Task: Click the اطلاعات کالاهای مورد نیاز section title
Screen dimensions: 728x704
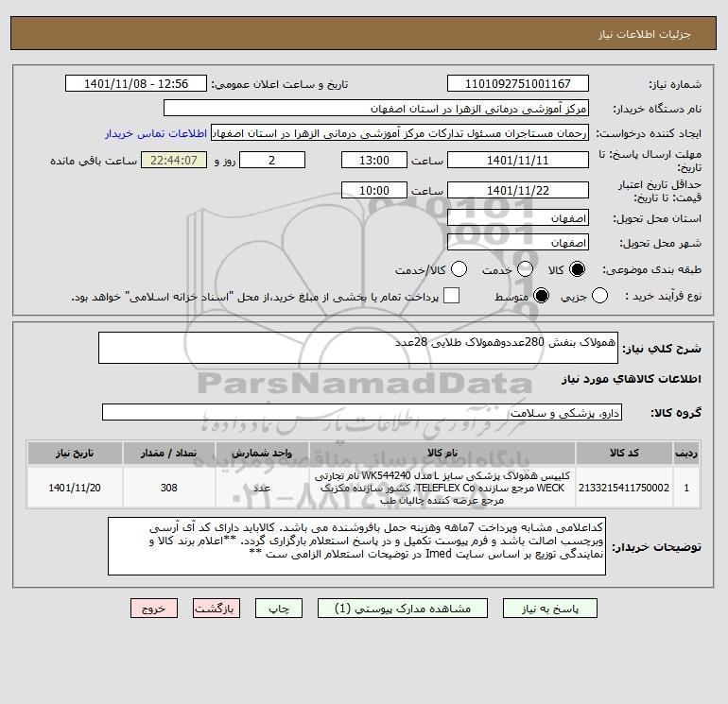Action: tap(631, 379)
